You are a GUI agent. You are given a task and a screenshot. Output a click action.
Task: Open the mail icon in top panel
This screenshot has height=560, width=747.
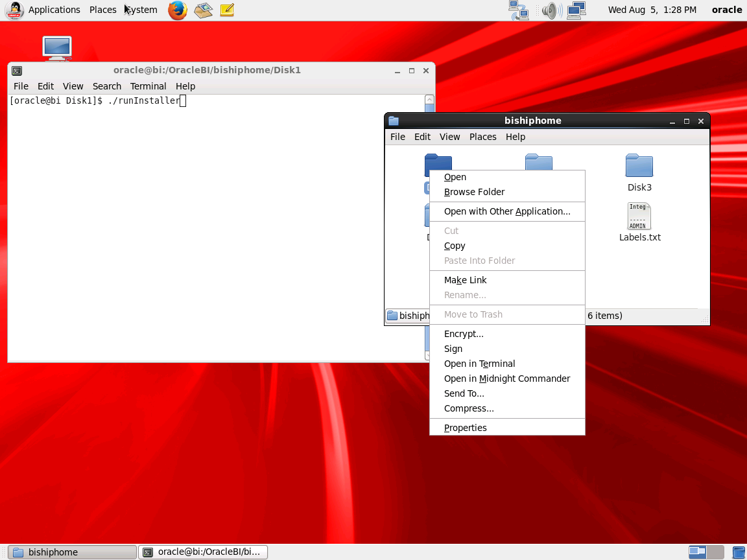coord(204,10)
